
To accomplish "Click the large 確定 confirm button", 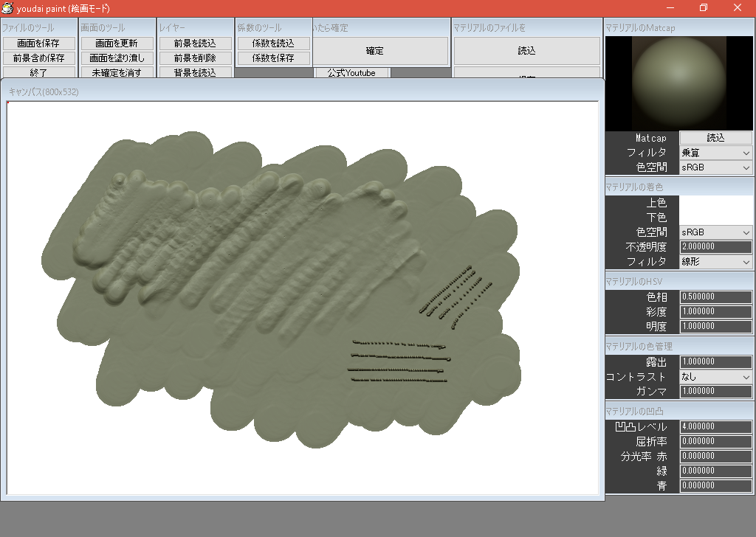I will 379,51.
